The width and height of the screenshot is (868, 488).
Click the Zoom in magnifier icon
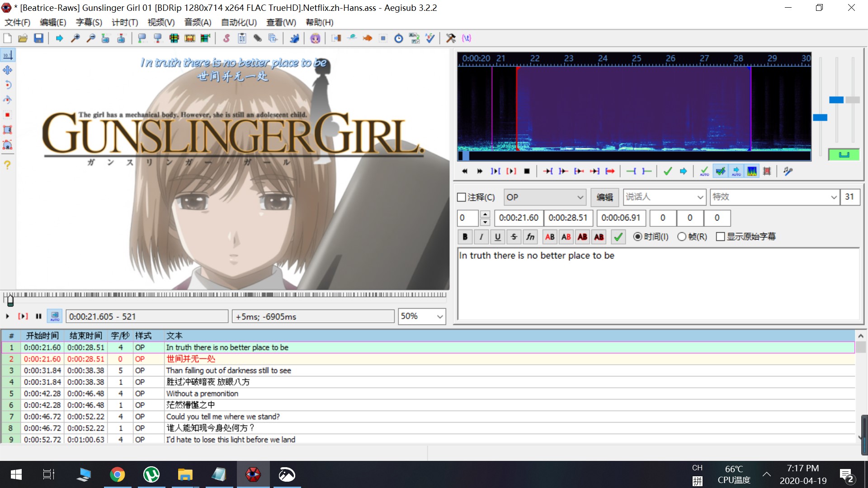point(75,38)
